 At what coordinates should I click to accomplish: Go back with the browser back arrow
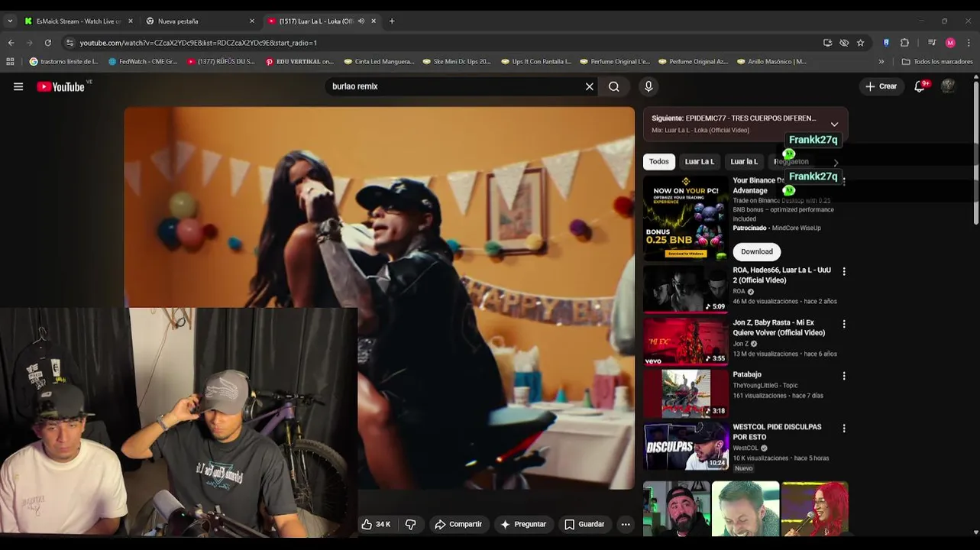[x=11, y=43]
